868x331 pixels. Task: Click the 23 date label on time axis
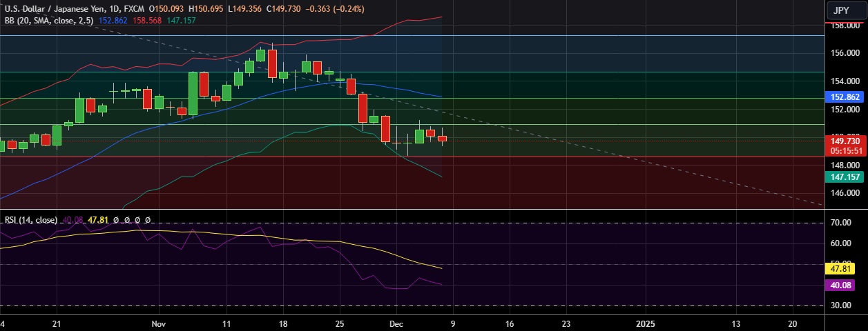click(x=566, y=323)
